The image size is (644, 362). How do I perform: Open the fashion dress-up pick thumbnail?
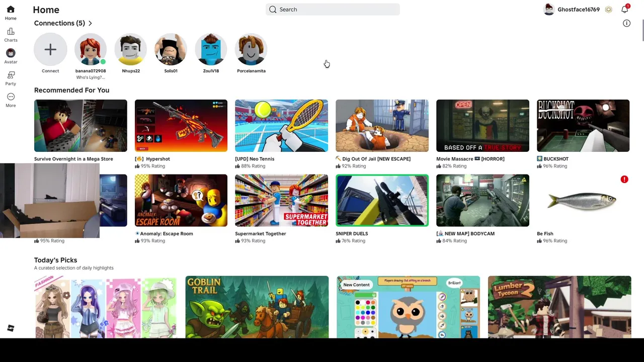(106, 307)
